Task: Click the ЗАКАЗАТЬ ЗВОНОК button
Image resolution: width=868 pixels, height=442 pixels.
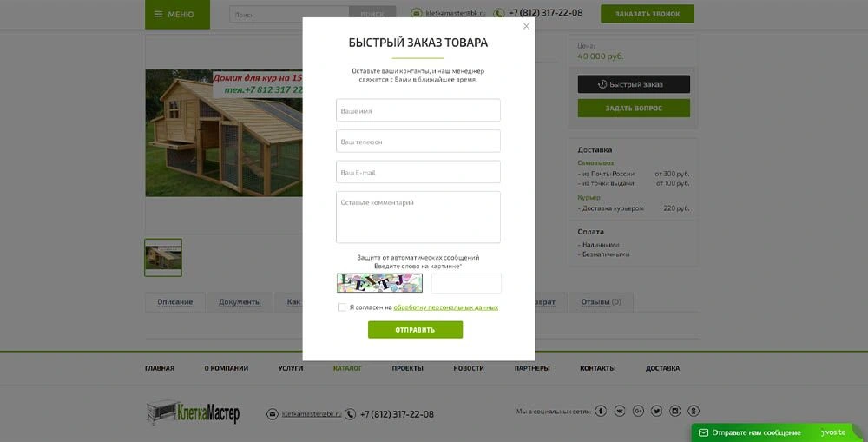Action: (x=648, y=14)
